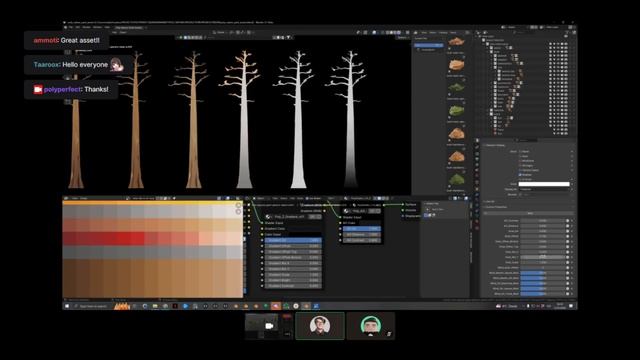The height and width of the screenshot is (360, 640).
Task: Enable the Texture Space checkbox
Action: (x=520, y=170)
